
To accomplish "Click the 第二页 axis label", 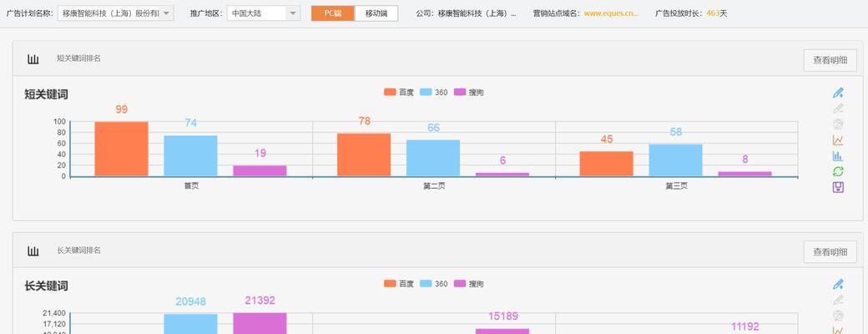I will 434,186.
